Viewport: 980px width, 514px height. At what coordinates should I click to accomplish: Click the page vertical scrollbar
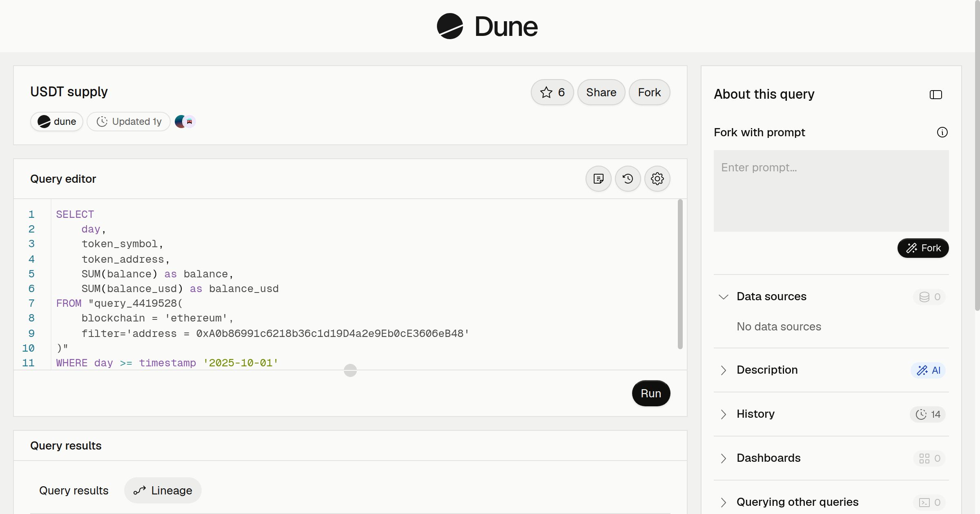[x=977, y=155]
